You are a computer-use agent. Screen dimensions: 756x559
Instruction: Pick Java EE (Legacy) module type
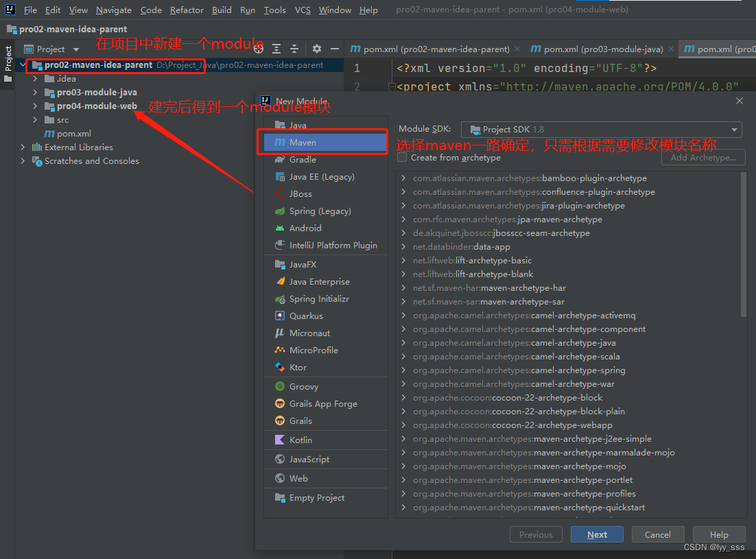[326, 177]
